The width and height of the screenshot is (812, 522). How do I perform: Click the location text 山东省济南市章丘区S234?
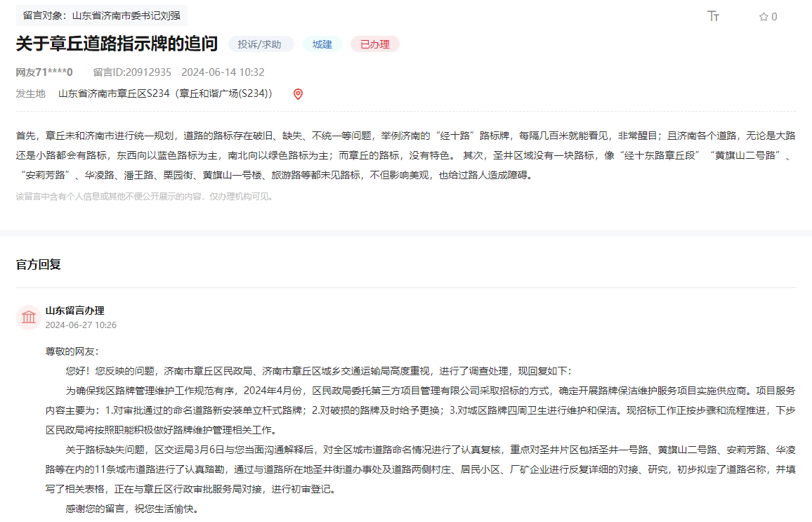coord(114,93)
